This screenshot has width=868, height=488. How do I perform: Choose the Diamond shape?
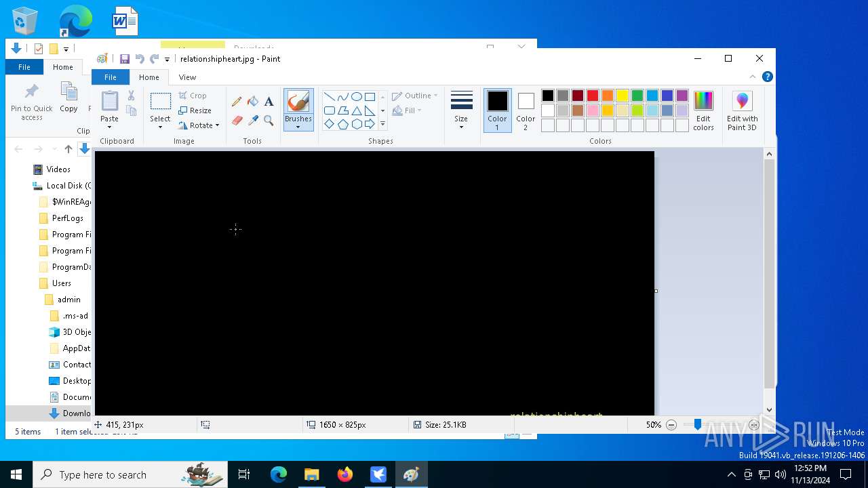[x=329, y=124]
